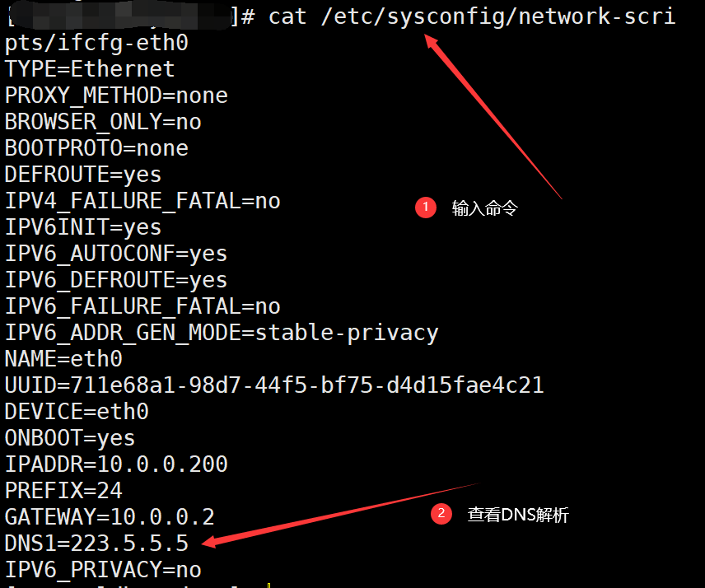Click the IPADDR=10.0.0.200 line
The width and height of the screenshot is (705, 588).
tap(116, 464)
